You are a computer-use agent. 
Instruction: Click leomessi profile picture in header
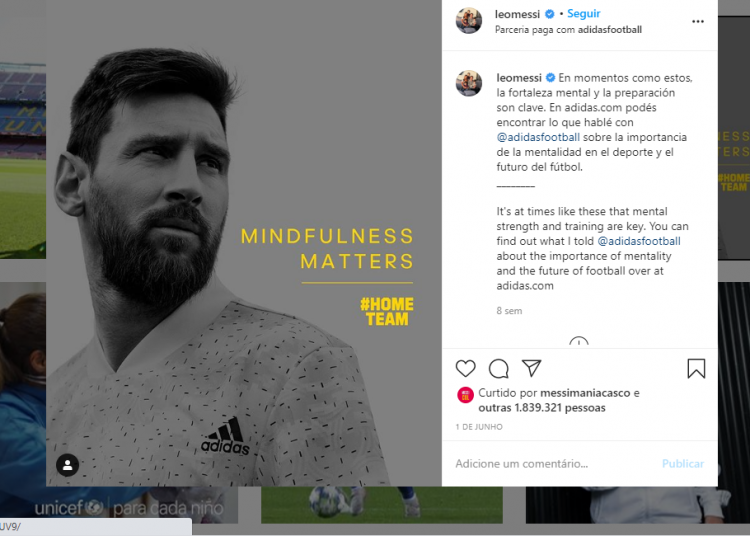469,21
